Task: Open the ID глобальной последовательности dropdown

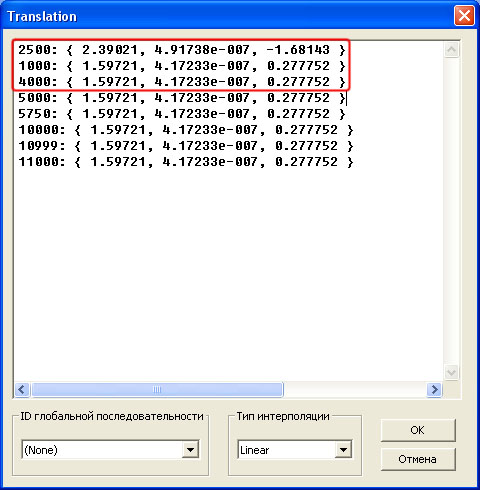Action: (x=190, y=450)
